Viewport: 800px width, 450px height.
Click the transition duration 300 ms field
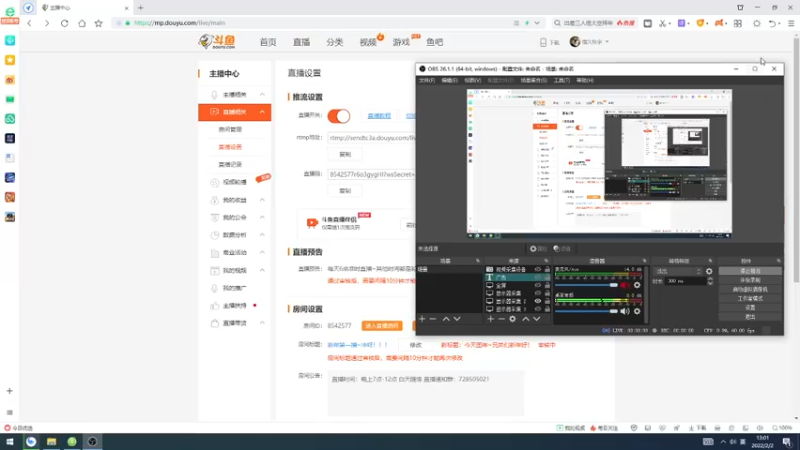(x=685, y=281)
